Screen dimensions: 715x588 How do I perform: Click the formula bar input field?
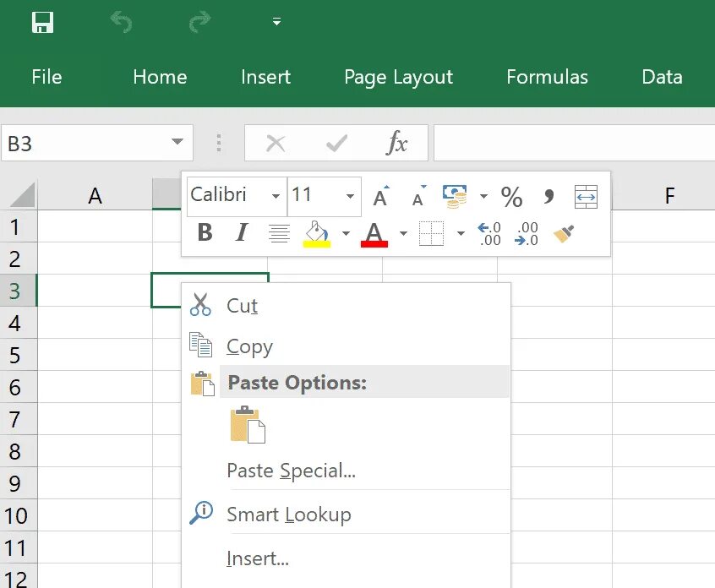click(x=573, y=144)
